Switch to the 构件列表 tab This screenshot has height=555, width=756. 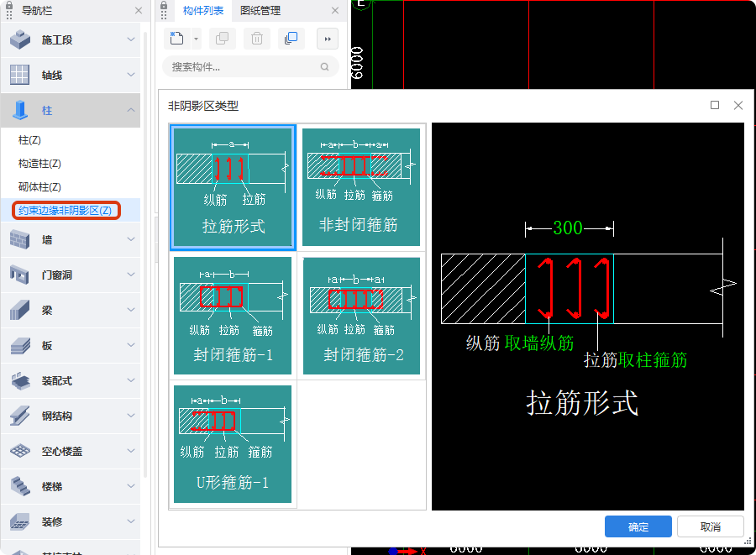tap(204, 12)
